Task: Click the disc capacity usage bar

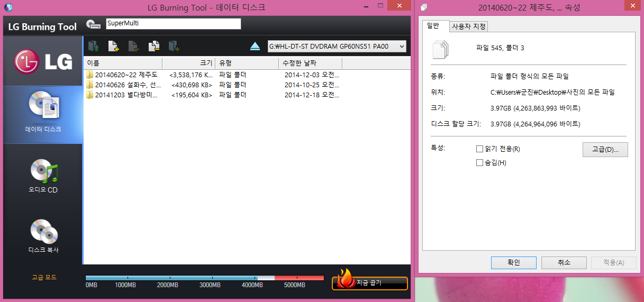Action: point(204,278)
